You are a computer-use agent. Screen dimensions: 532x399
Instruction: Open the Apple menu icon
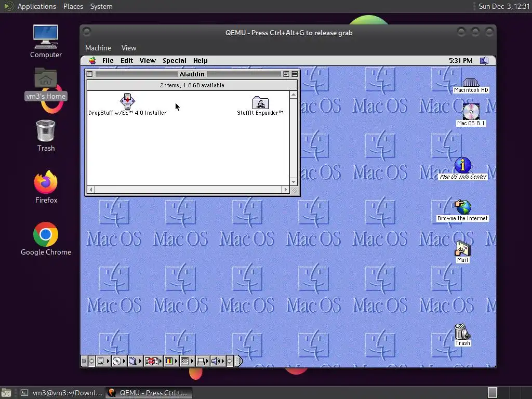click(x=92, y=61)
